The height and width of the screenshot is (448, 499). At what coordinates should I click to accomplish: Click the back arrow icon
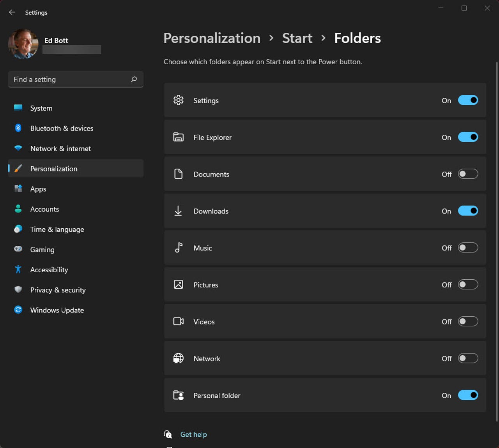(12, 12)
